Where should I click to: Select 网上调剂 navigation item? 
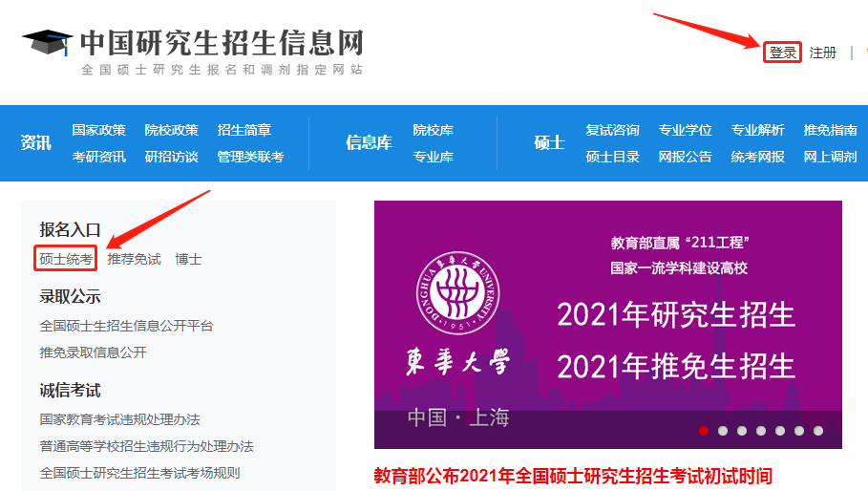[830, 157]
